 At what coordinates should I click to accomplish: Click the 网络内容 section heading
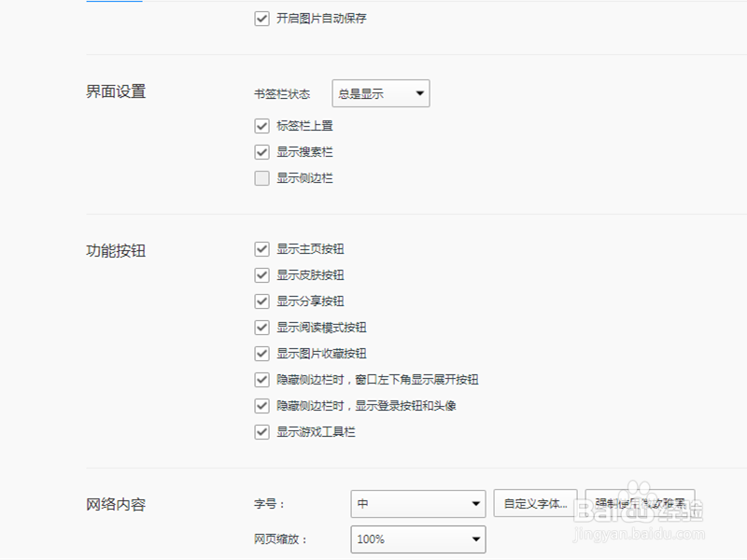[x=114, y=502]
